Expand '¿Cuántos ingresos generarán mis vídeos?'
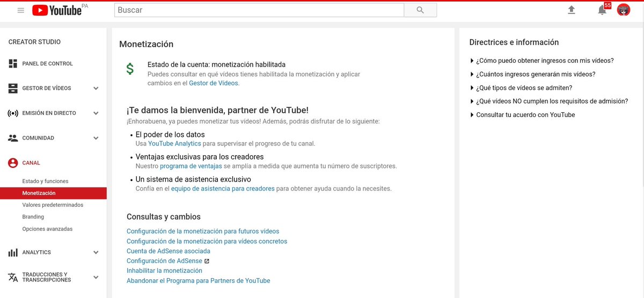Image resolution: width=644 pixels, height=298 pixels. pos(532,74)
